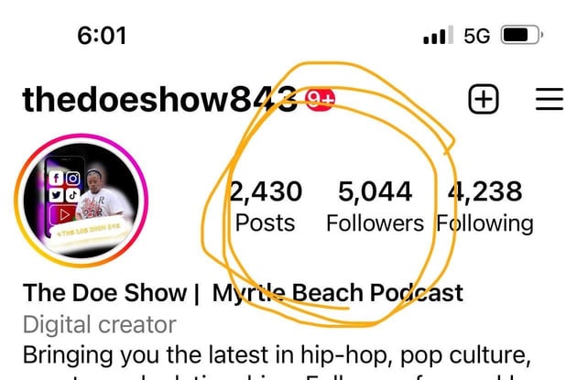Tap the Posts label text
588x380 pixels.
click(x=265, y=223)
